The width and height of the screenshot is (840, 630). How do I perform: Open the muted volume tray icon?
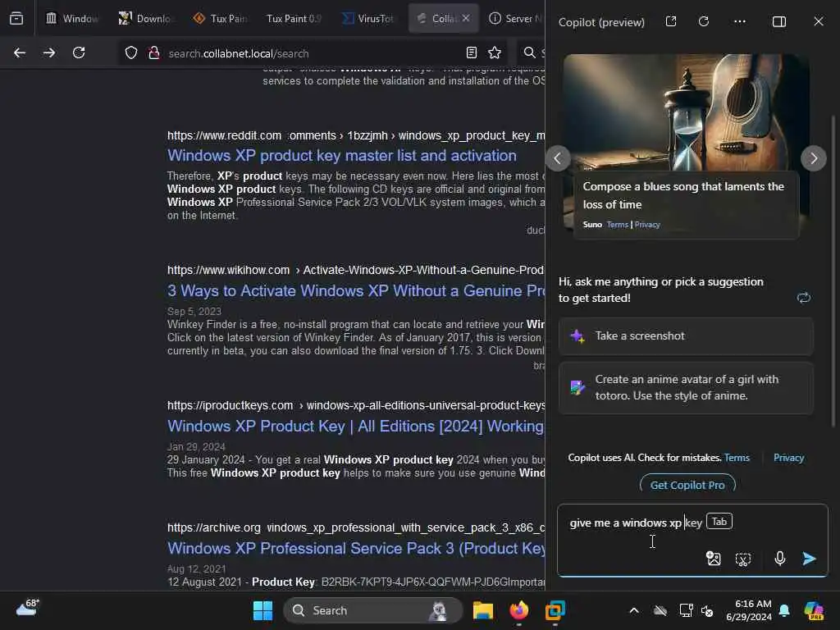coord(707,610)
